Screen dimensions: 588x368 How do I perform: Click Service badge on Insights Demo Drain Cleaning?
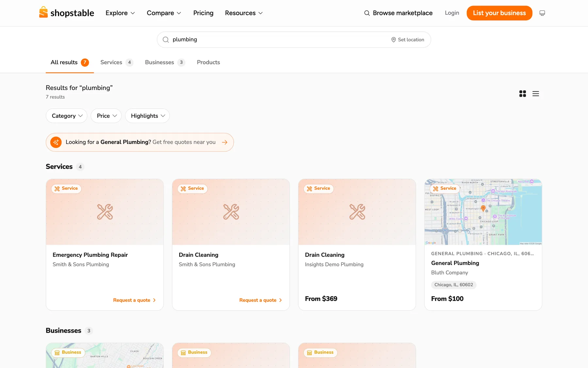318,188
